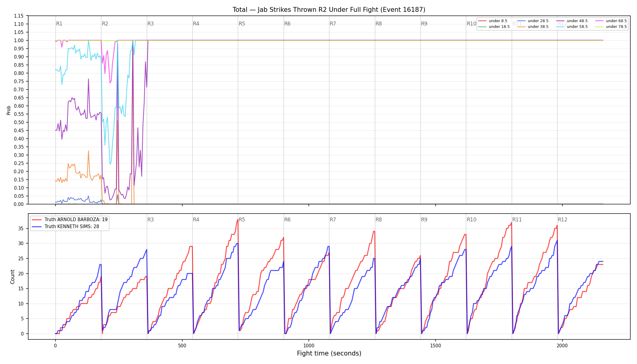The image size is (637, 364).
Task: Click the 15 tick on the Count axis
Action: click(x=21, y=288)
